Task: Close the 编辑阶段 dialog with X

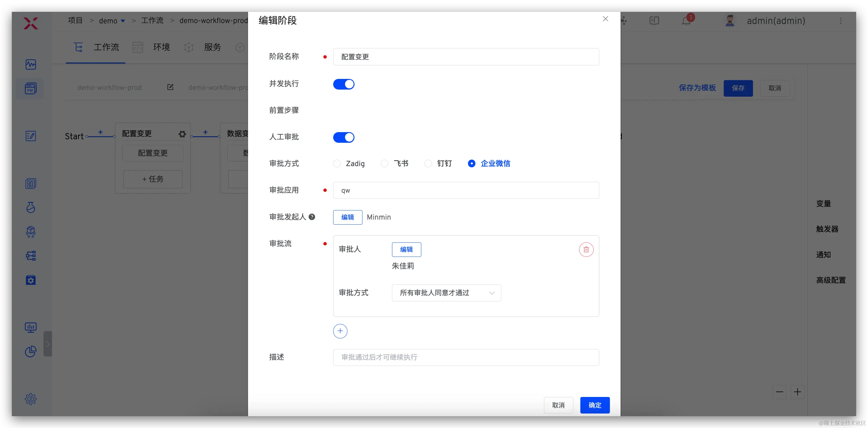Action: (x=605, y=19)
